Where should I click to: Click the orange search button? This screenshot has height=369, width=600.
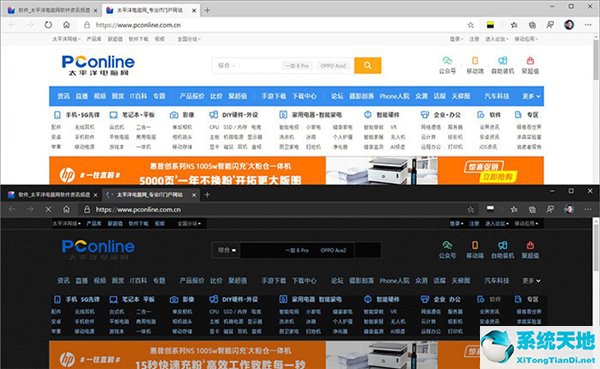[x=367, y=65]
